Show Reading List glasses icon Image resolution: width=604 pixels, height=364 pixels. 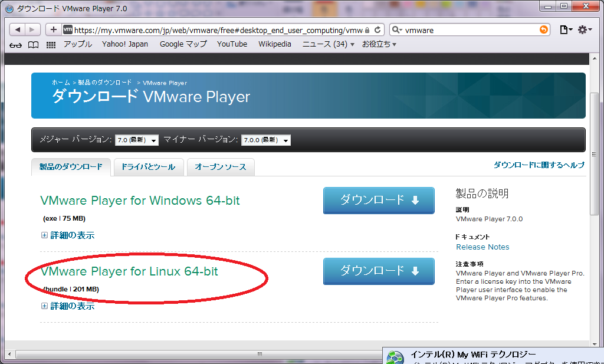tap(15, 45)
